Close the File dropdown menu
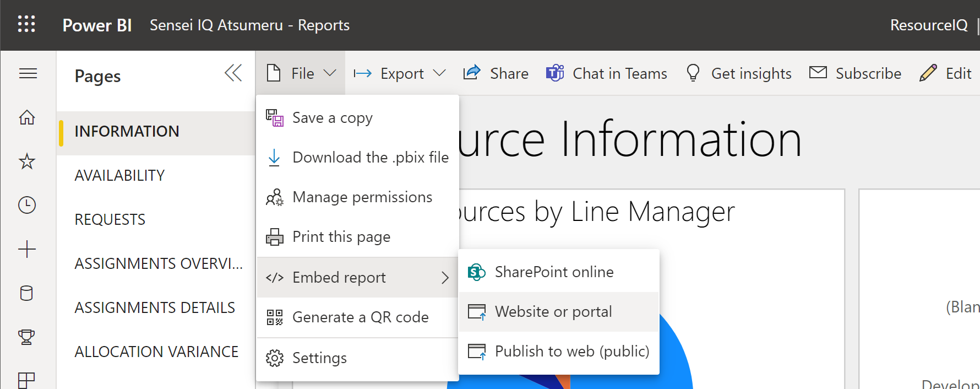The width and height of the screenshot is (980, 389). 301,73
